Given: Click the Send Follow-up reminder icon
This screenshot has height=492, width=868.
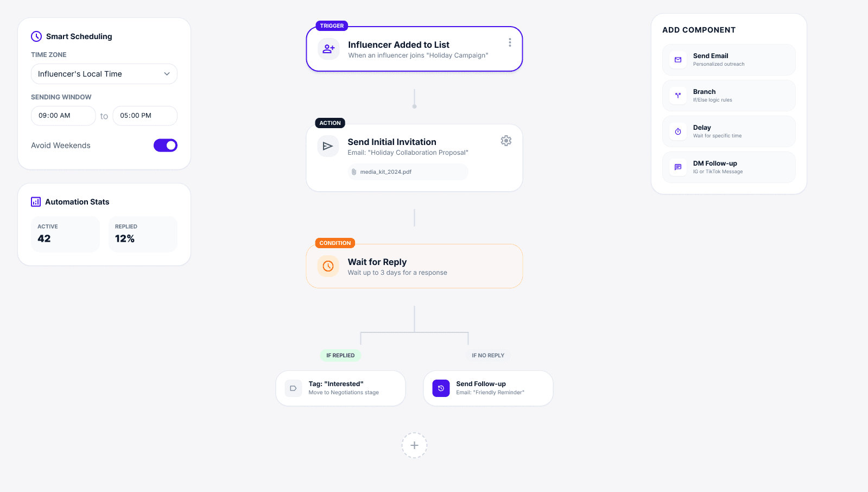Looking at the screenshot, I should pyautogui.click(x=441, y=388).
